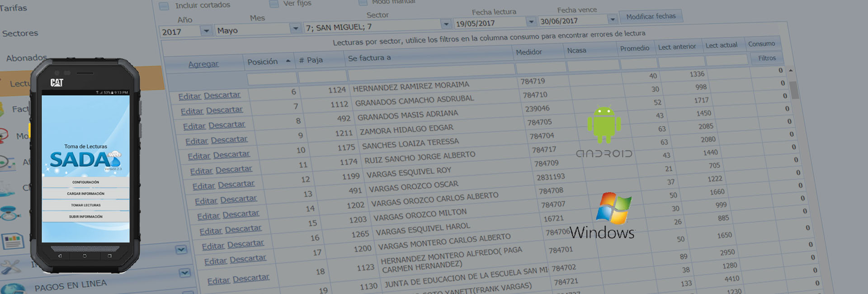Click Descartar for RUIZ SANCHO JORGE ALBERTO
Viewport: 868px width, 294px height.
coord(234,170)
